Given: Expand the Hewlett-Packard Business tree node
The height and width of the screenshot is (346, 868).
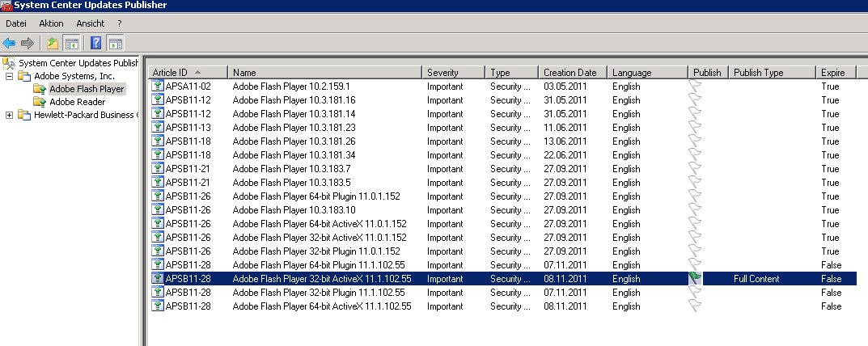Looking at the screenshot, I should coord(9,115).
